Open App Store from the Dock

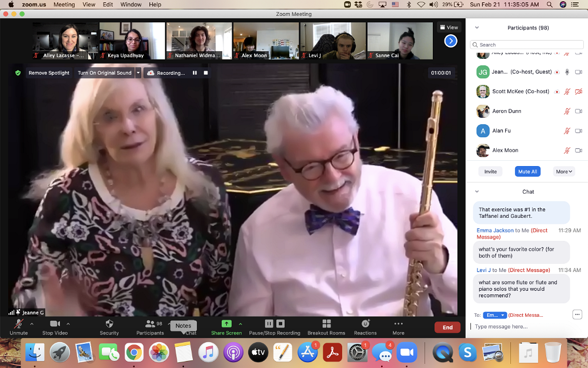pos(308,353)
